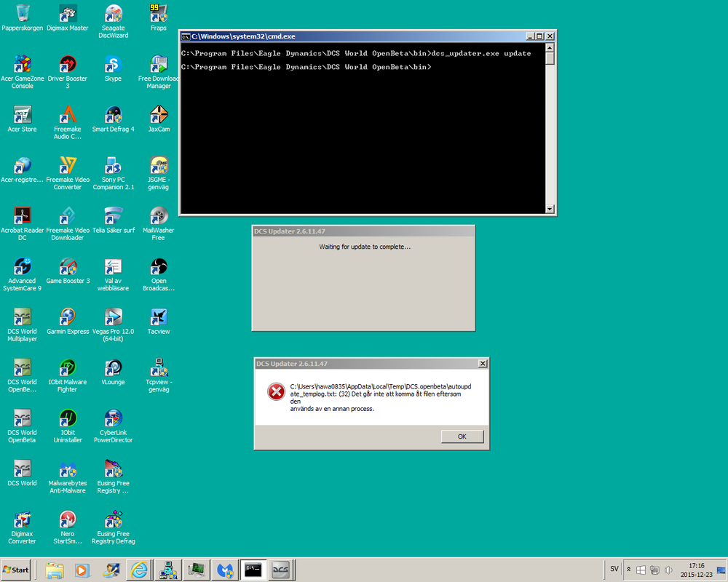Open DCS World Multiplayer shortcut
This screenshot has width=728, height=582.
pos(22,320)
